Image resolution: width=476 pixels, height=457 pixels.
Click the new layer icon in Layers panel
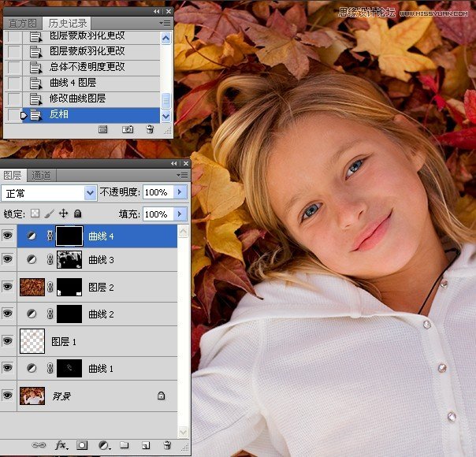tap(146, 445)
